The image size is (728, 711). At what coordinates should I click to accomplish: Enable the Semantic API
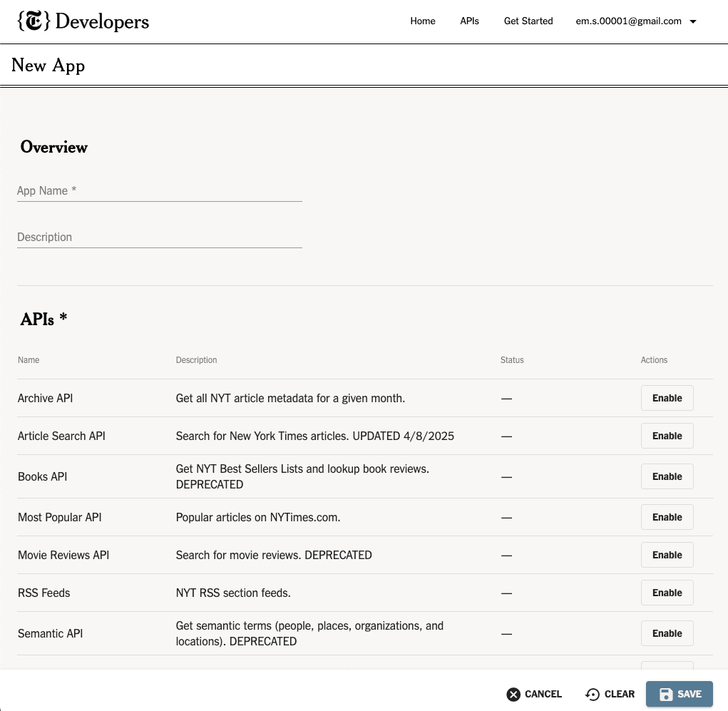667,633
